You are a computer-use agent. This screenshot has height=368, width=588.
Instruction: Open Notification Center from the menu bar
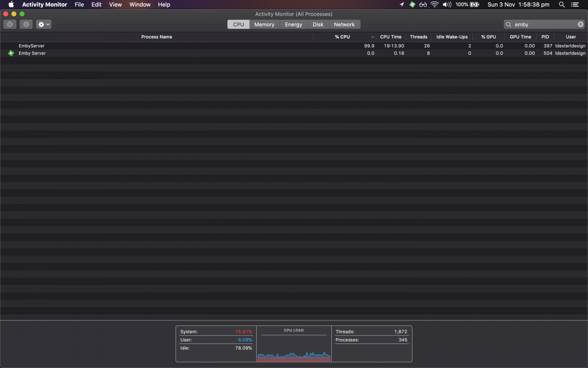pyautogui.click(x=575, y=4)
